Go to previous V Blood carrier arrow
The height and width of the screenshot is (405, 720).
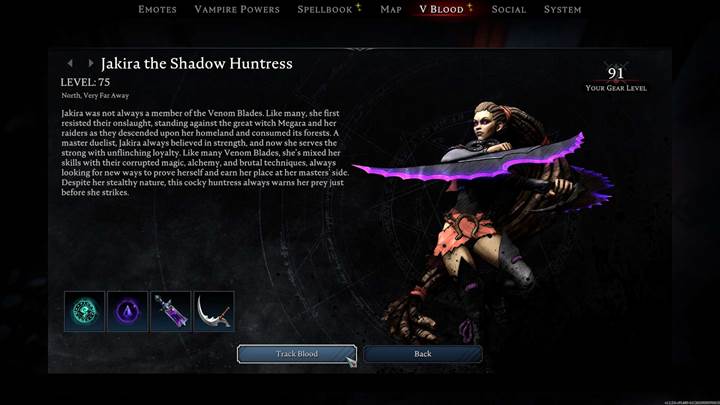(x=70, y=63)
